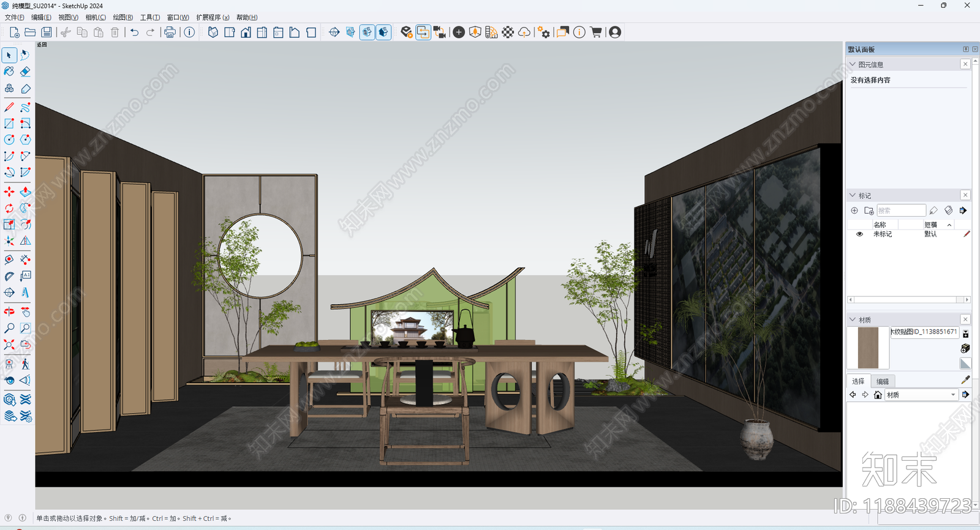Toggle the back-edges X-ray style button
The width and height of the screenshot is (980, 530).
(367, 32)
